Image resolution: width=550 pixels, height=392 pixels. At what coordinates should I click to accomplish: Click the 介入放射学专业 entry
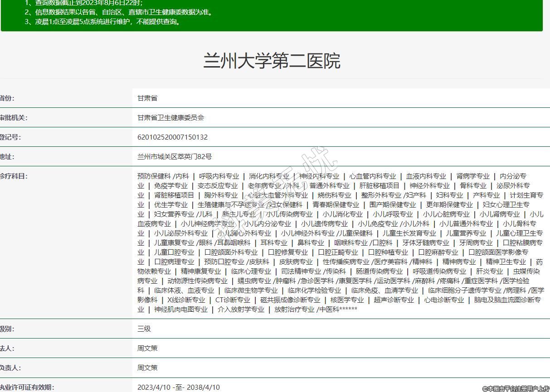coord(241,309)
